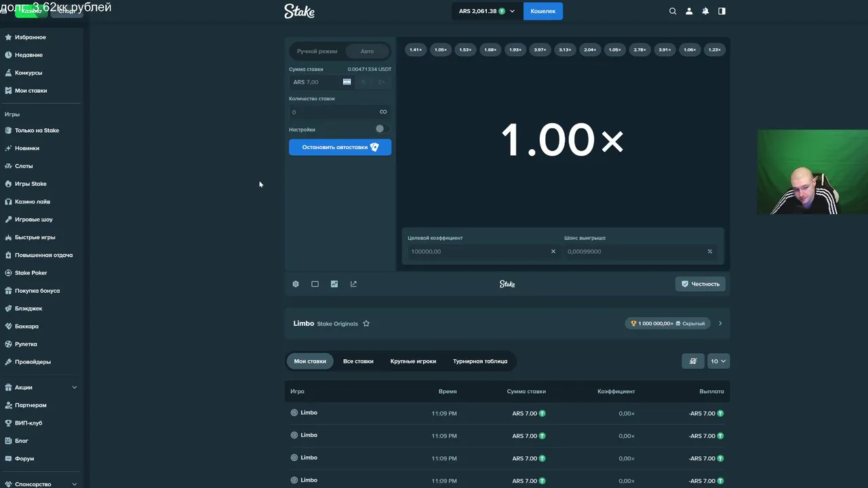The image size is (868, 488).
Task: Expand the Акции sidebar section
Action: tap(41, 388)
